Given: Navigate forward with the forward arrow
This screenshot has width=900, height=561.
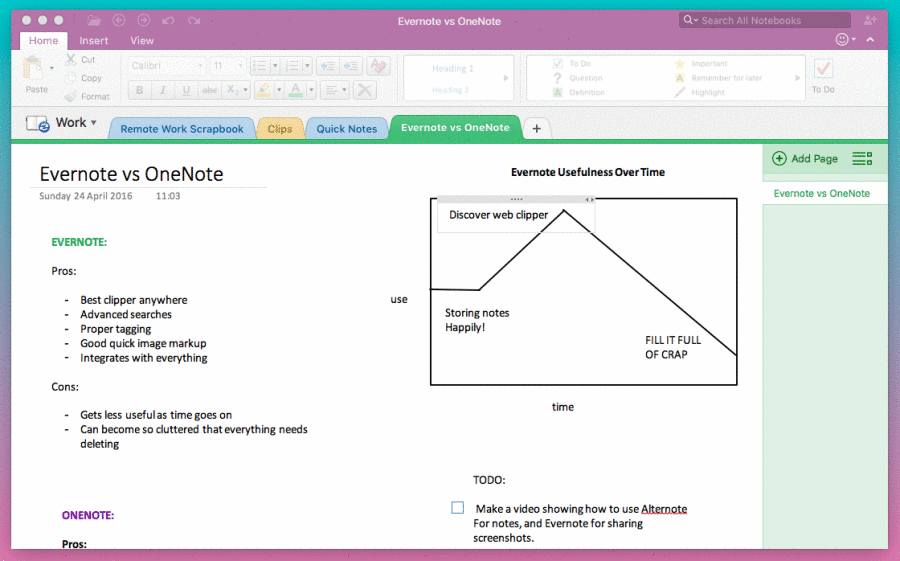Looking at the screenshot, I should click(143, 21).
